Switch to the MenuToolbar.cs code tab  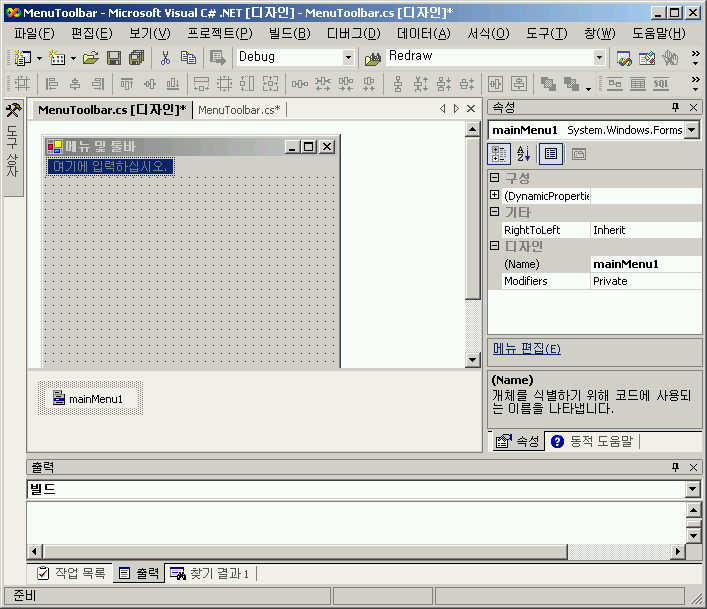click(x=239, y=109)
